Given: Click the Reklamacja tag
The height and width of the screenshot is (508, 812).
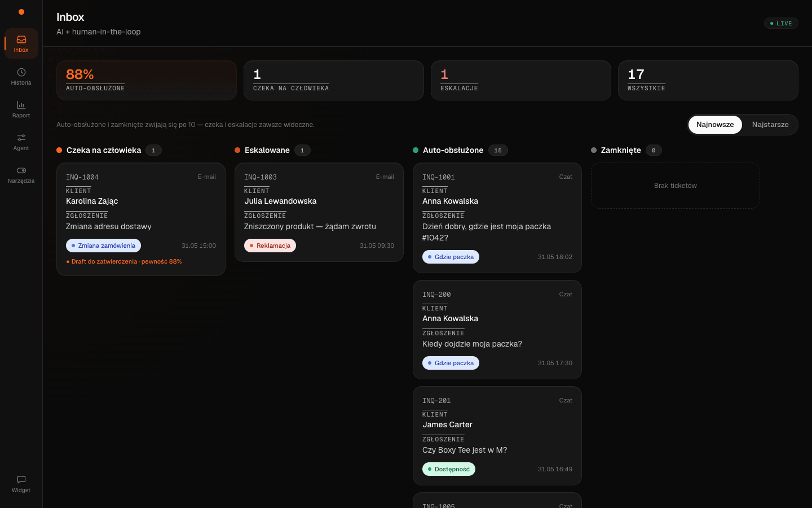Looking at the screenshot, I should point(270,246).
